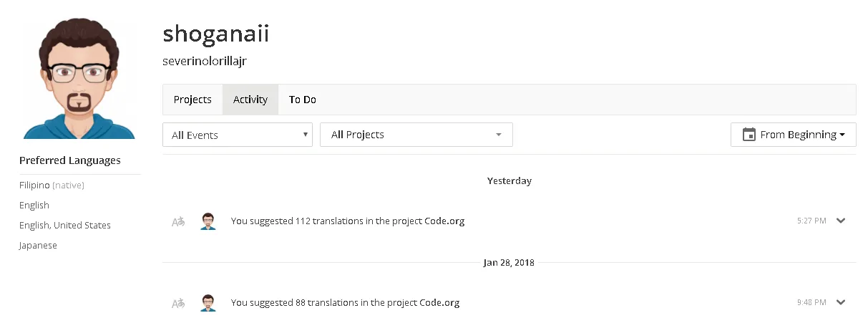Switch to the Projects tab

192,100
